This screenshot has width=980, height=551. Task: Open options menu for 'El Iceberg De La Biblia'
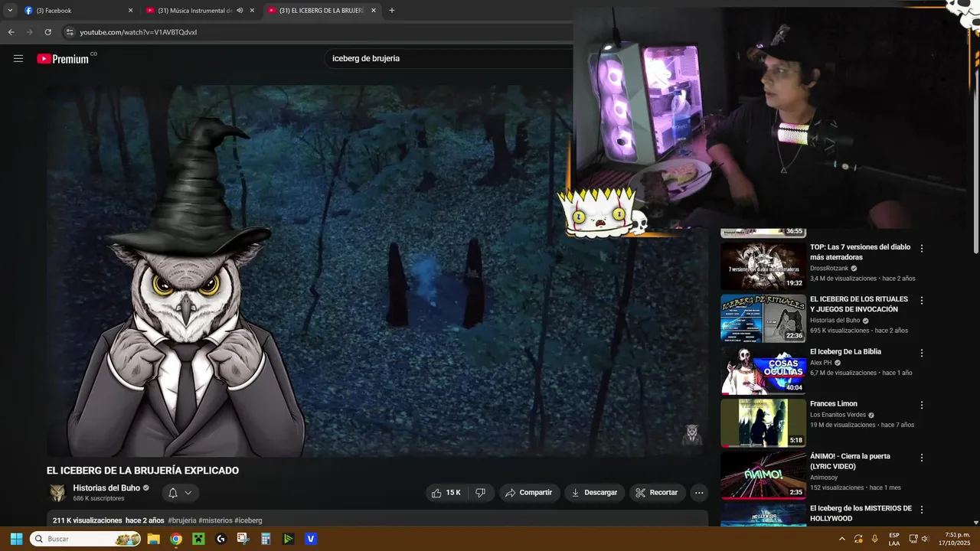(x=922, y=353)
